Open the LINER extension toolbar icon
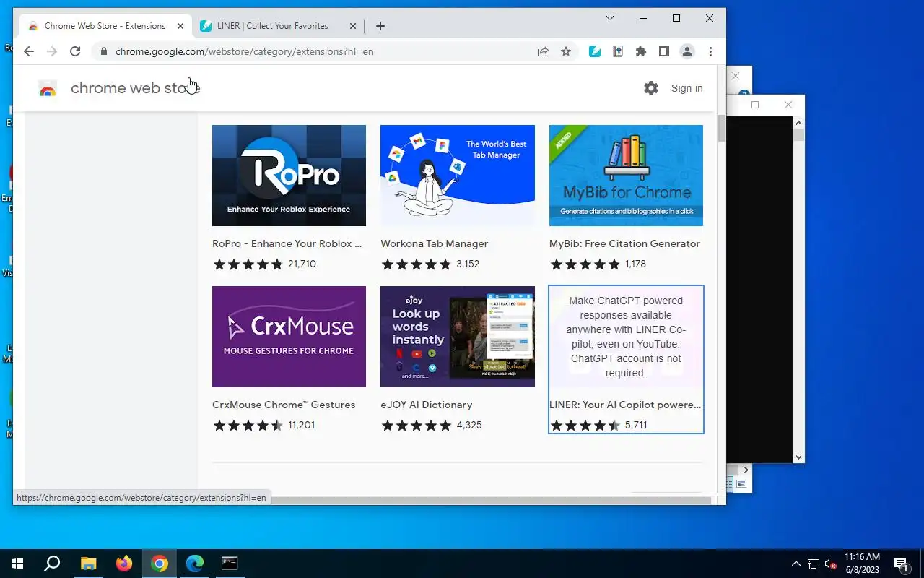The image size is (924, 578). tap(595, 51)
